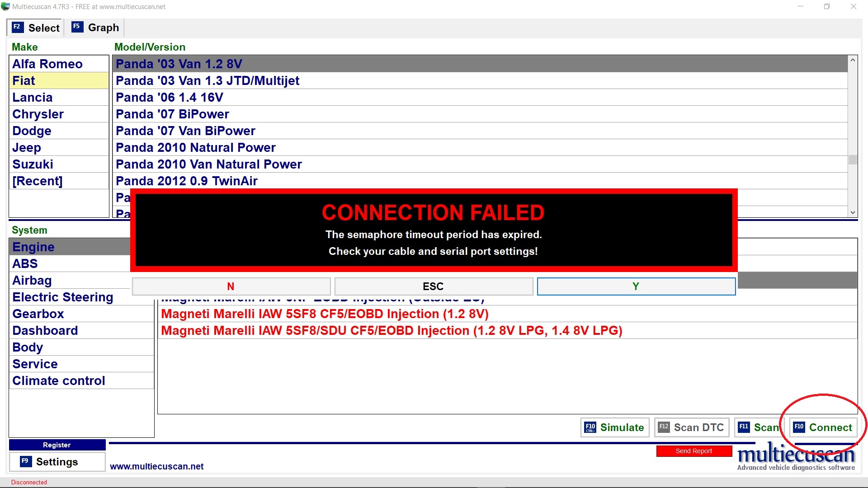Click the Register button
Screen dimensions: 868x488
(x=57, y=445)
